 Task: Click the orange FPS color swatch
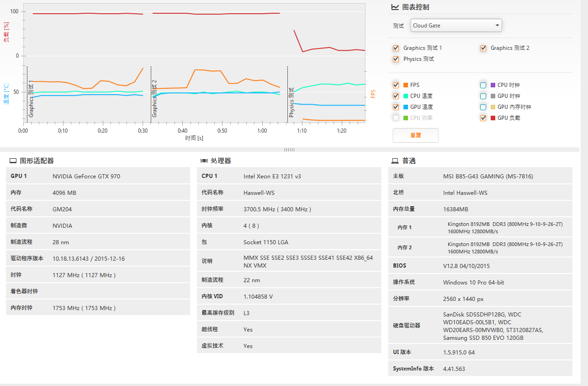click(x=405, y=85)
